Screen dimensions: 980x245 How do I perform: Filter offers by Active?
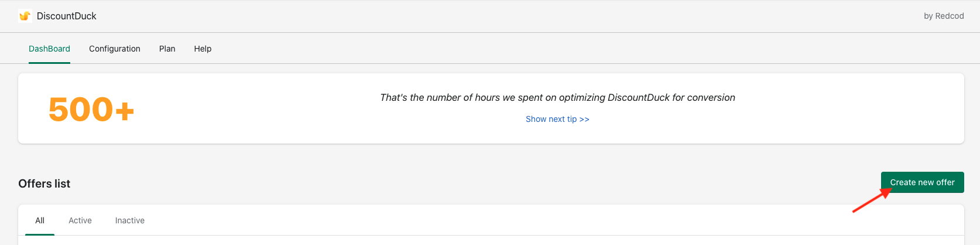point(80,220)
